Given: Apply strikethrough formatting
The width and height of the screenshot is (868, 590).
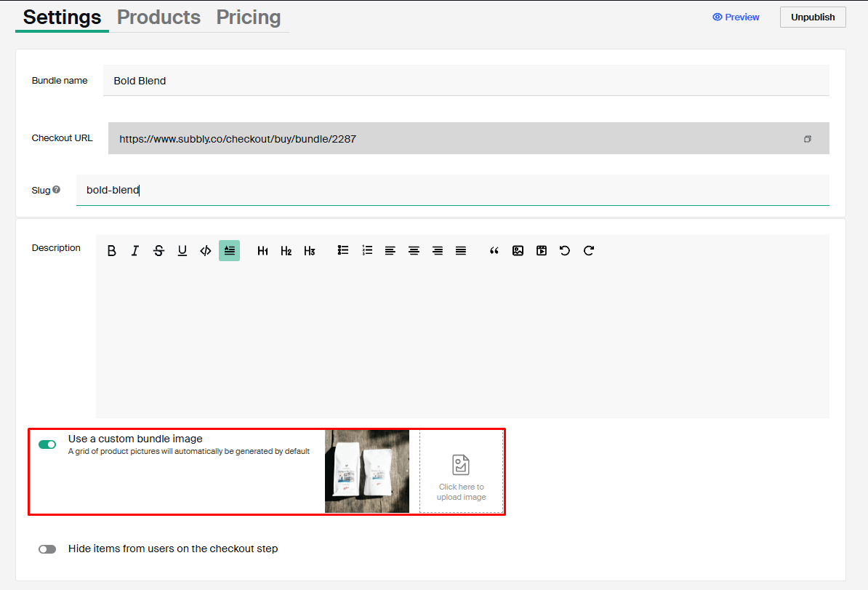Looking at the screenshot, I should [x=159, y=251].
